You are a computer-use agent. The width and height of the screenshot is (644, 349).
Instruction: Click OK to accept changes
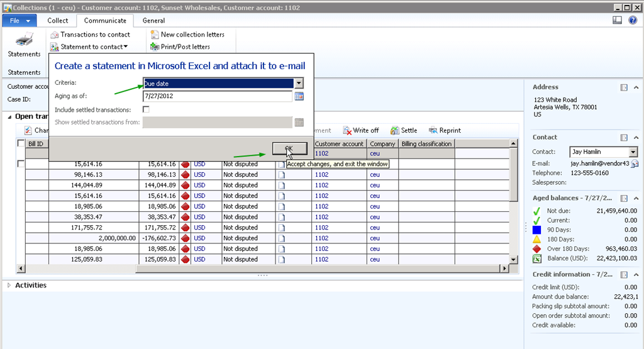point(289,148)
